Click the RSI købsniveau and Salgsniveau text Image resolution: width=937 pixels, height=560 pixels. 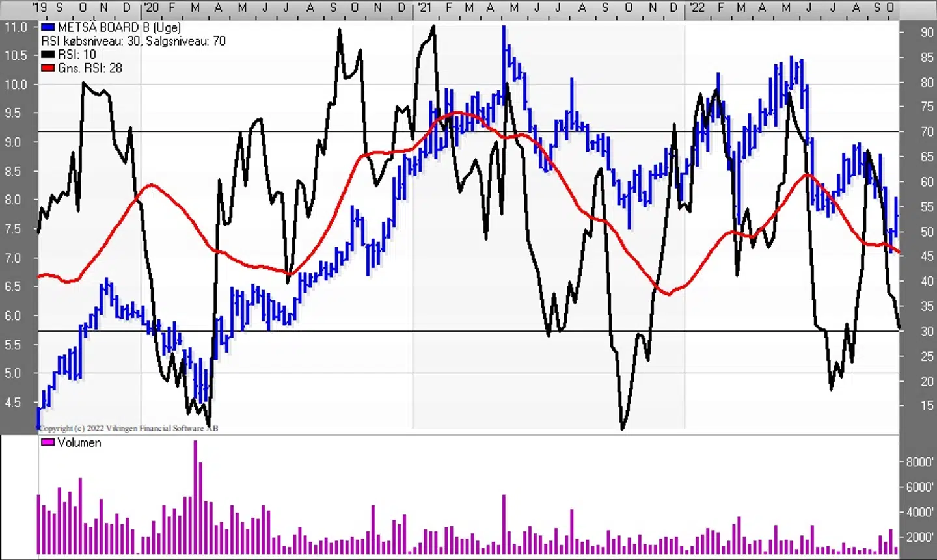[133, 41]
